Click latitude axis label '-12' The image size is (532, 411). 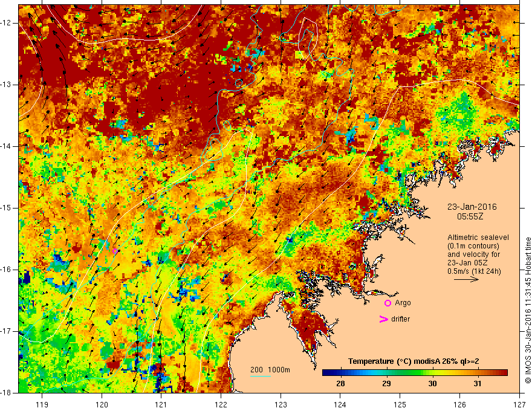coord(7,23)
